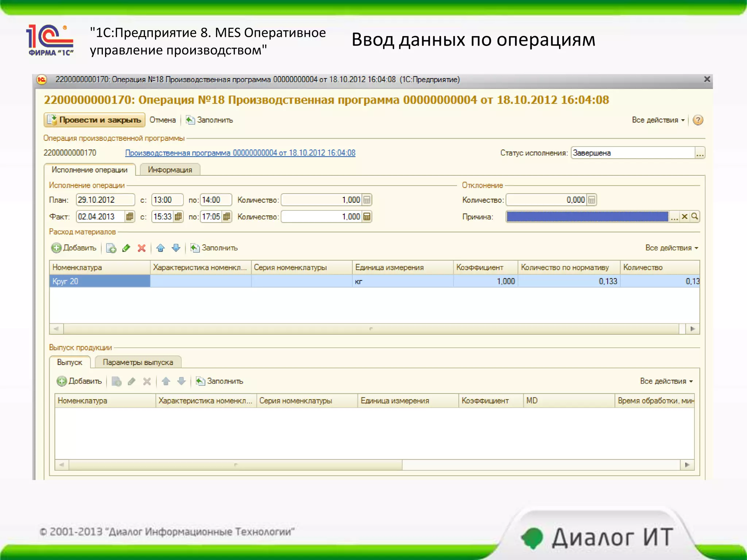Click Заполнить in the Выпуск toolbar

click(220, 381)
